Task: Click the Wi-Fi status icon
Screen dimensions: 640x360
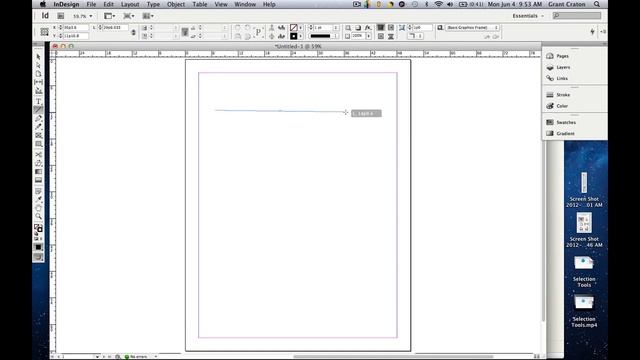Action: pos(438,4)
